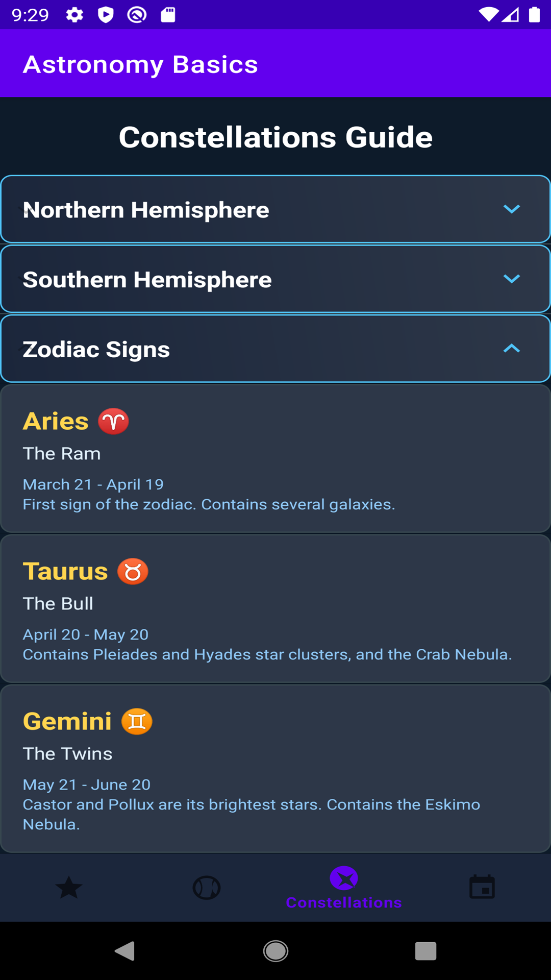
Task: Open the calendar events tab icon
Action: pos(482,888)
